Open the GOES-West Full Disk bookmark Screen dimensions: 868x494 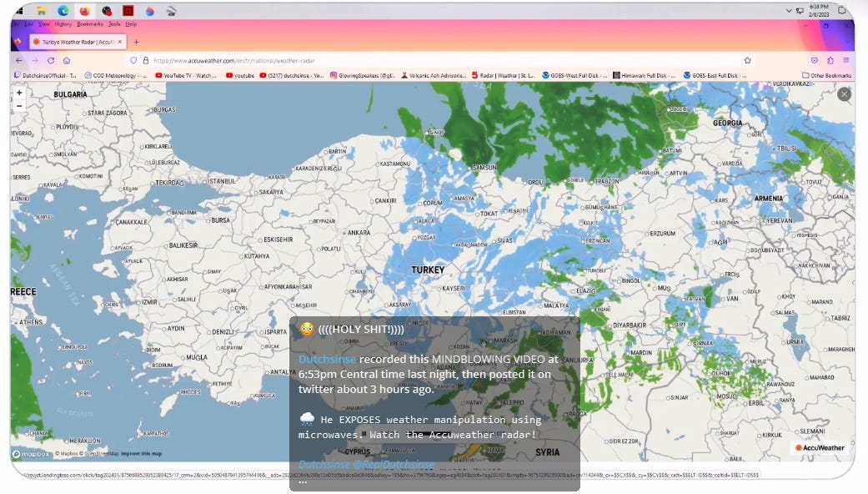574,75
